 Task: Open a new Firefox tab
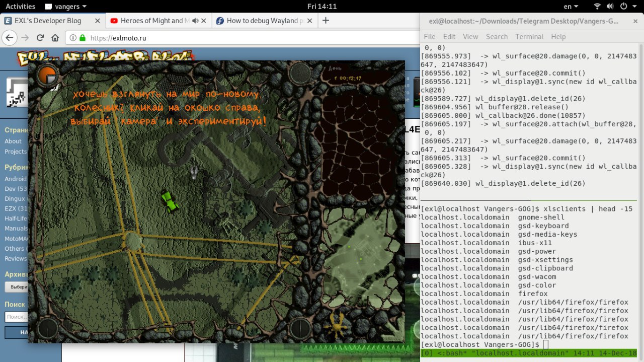point(326,21)
